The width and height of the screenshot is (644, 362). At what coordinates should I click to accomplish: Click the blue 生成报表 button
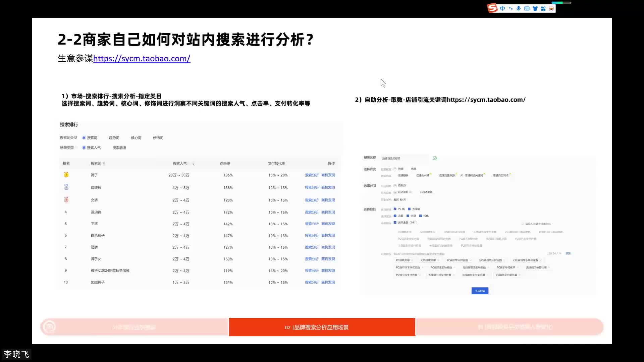coord(480,291)
